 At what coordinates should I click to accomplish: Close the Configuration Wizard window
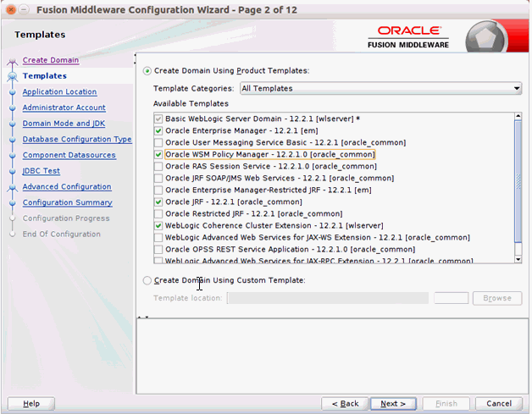click(11, 10)
